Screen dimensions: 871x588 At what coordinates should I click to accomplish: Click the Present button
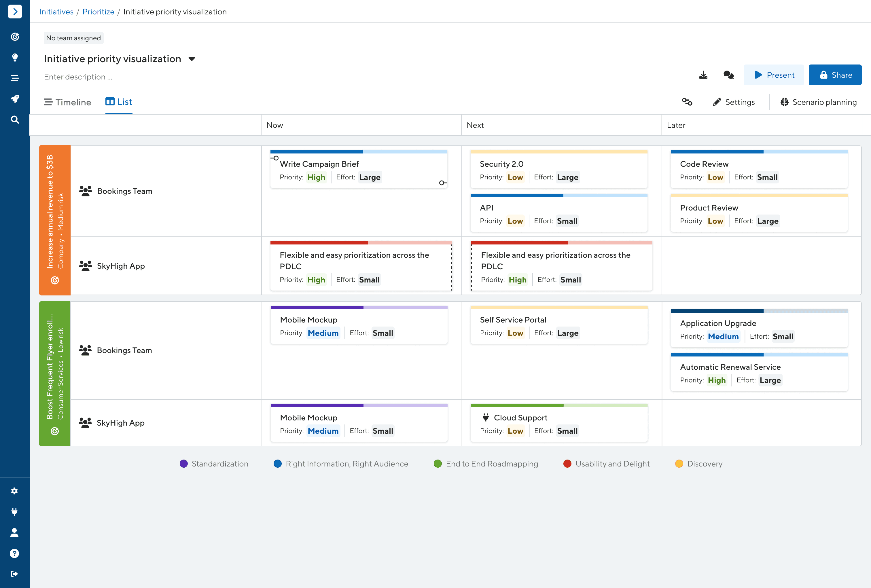tap(774, 75)
